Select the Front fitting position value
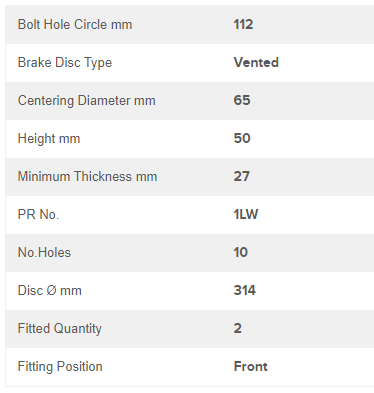Viewport: 374px width, 393px height. [x=251, y=366]
